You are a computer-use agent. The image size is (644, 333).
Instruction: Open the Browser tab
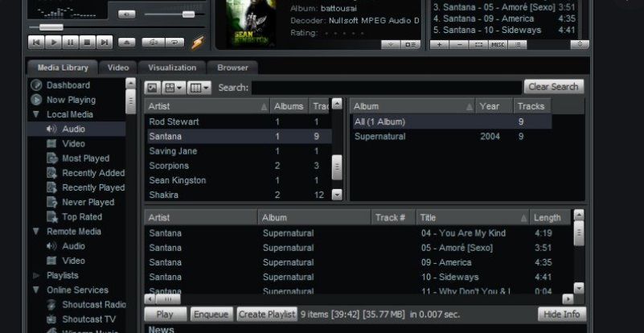click(x=232, y=68)
